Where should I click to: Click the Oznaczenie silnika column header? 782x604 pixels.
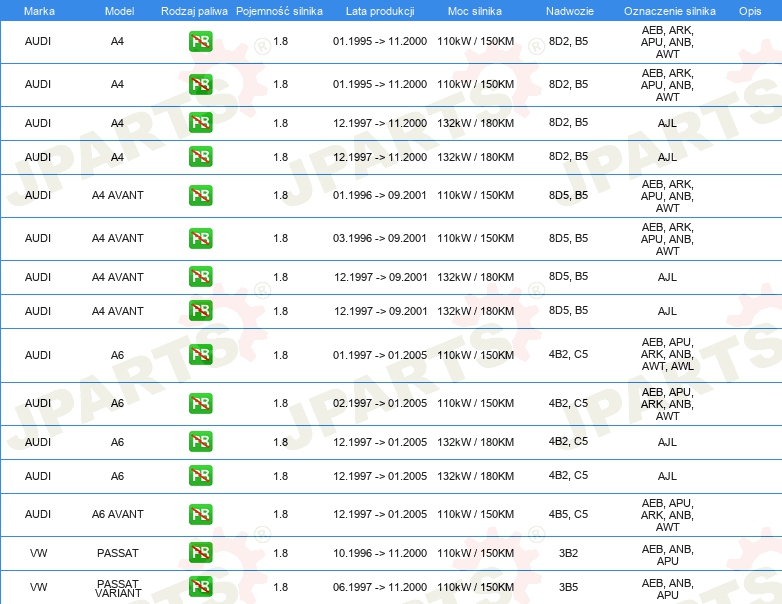(670, 11)
